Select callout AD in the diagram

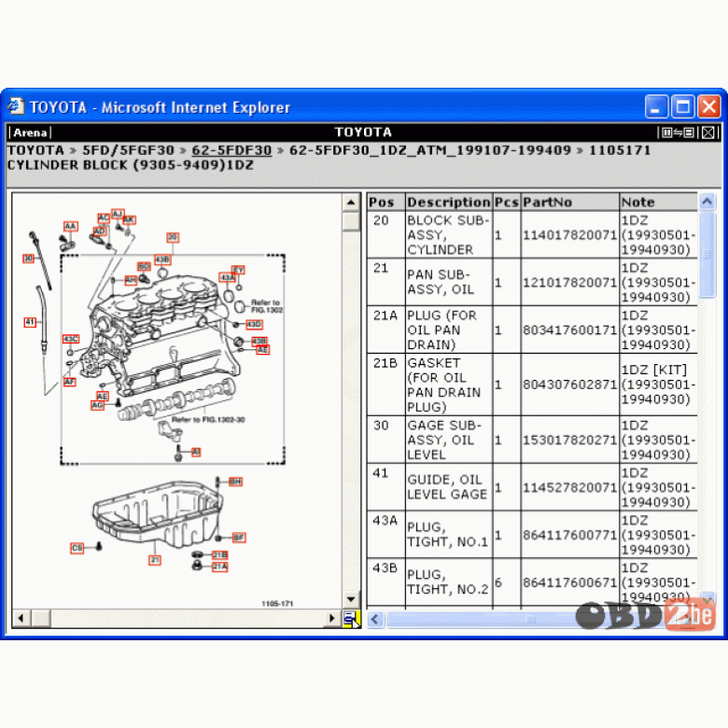coord(100,231)
